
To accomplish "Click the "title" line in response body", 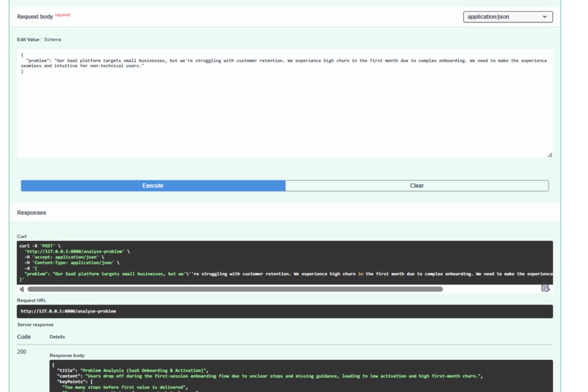I will [133, 370].
